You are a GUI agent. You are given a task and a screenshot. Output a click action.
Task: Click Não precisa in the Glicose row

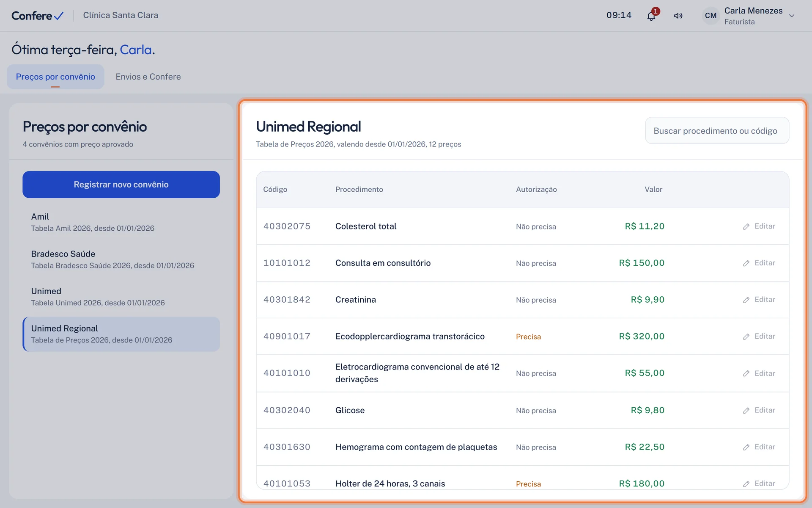tap(536, 411)
